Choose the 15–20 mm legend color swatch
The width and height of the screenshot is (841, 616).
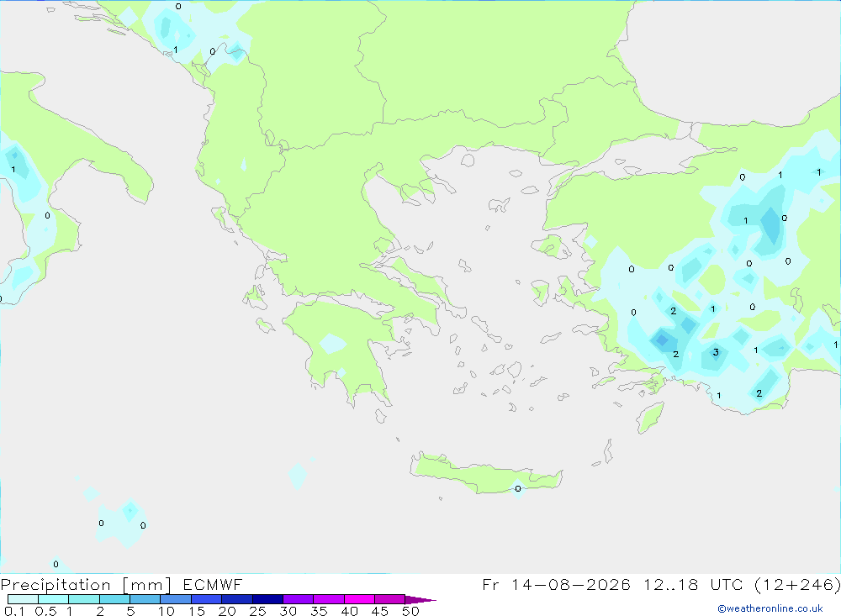(x=206, y=599)
